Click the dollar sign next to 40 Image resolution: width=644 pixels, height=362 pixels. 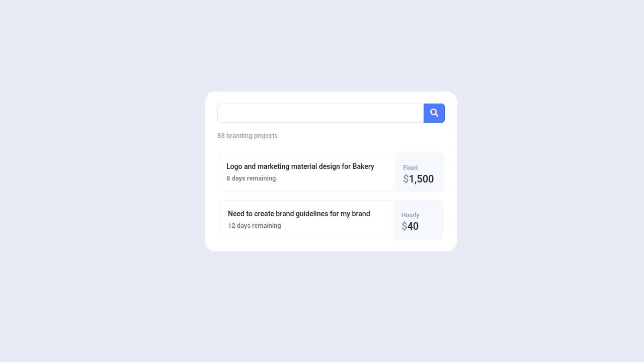pos(405,226)
